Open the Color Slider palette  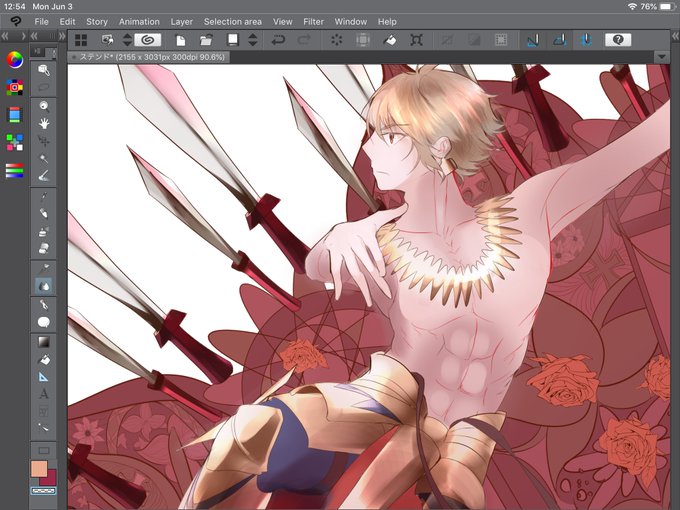point(14,170)
